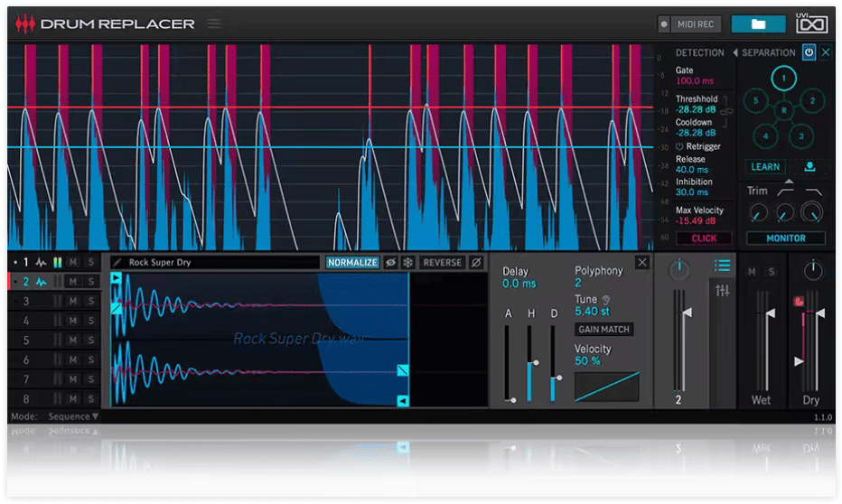Click the sample end marker handle
Viewport: 842px width, 504px height.
403,400
